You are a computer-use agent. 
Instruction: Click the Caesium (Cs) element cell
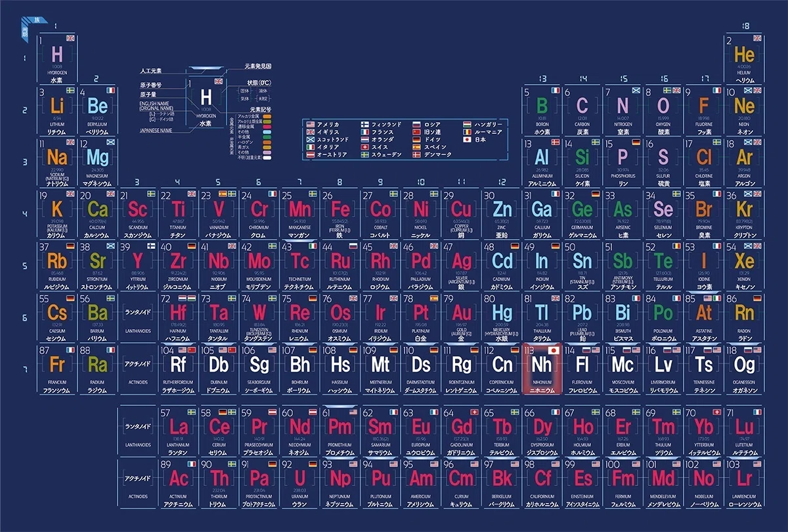coord(58,318)
